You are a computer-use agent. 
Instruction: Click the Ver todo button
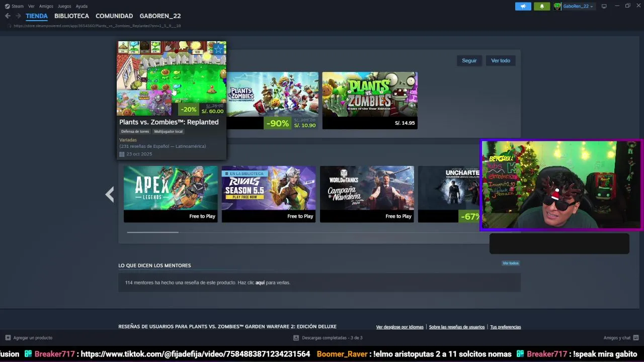click(x=501, y=60)
